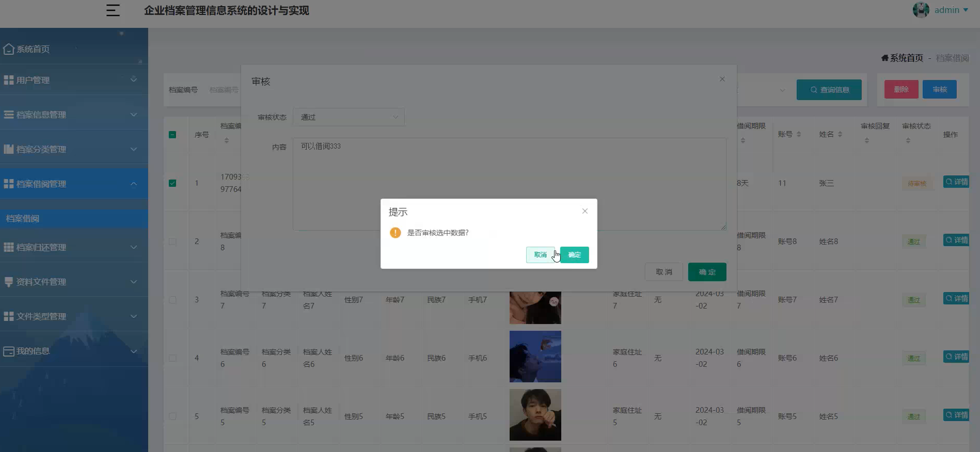This screenshot has width=980, height=452.
Task: Uncheck the row 1 checkbox
Action: (172, 183)
